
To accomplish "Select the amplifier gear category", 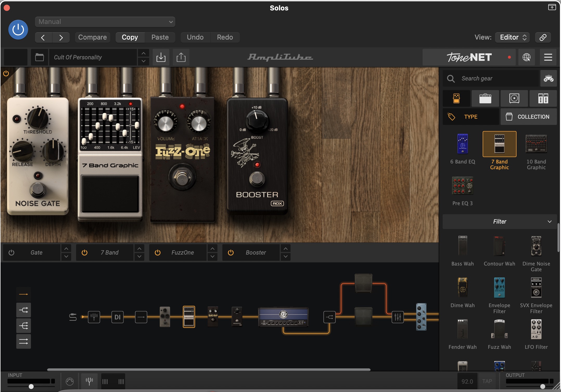I will (x=485, y=99).
